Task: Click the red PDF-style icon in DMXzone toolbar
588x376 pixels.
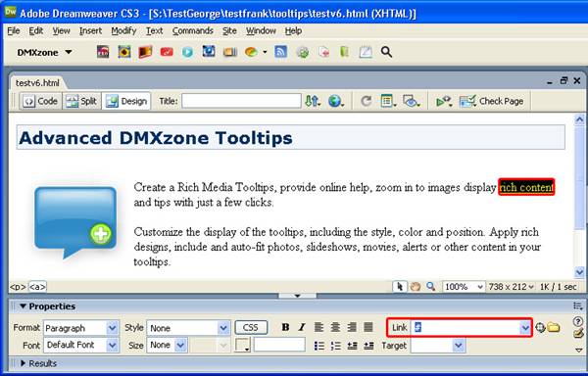Action: pyautogui.click(x=103, y=52)
